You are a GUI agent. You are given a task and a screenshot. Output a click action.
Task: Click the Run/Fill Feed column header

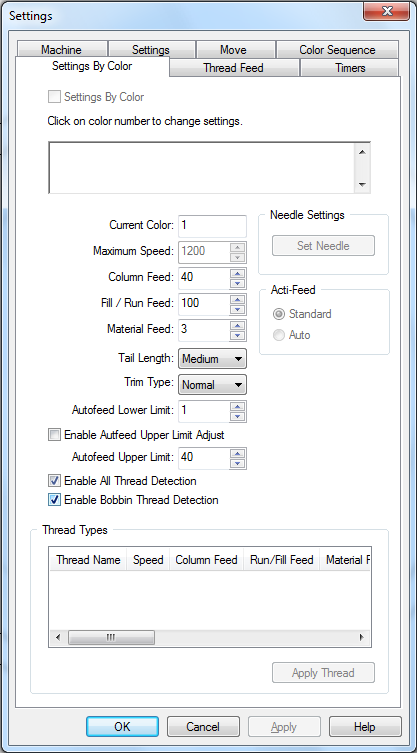[x=282, y=559]
